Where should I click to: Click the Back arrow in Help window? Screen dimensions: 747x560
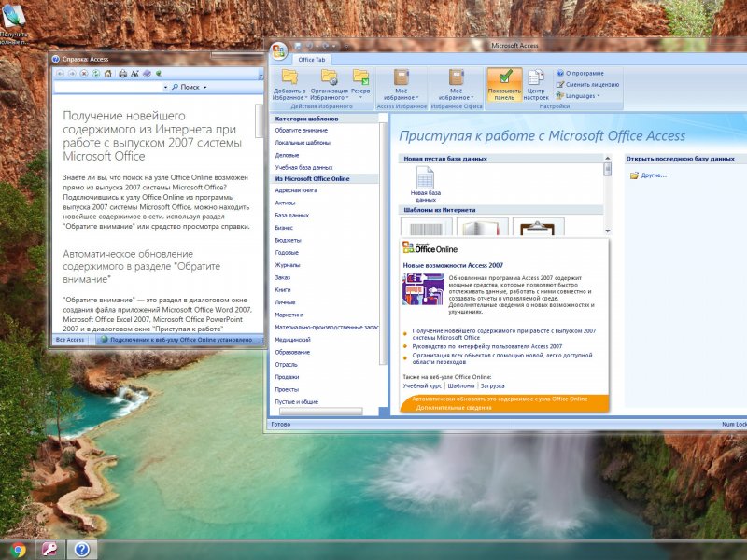tap(60, 74)
